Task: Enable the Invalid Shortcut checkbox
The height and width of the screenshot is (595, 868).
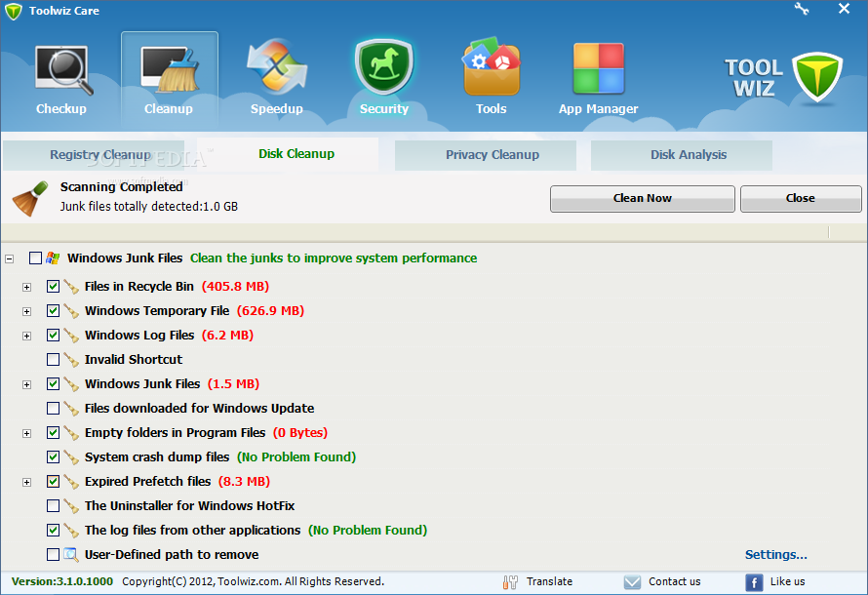Action: coord(53,359)
